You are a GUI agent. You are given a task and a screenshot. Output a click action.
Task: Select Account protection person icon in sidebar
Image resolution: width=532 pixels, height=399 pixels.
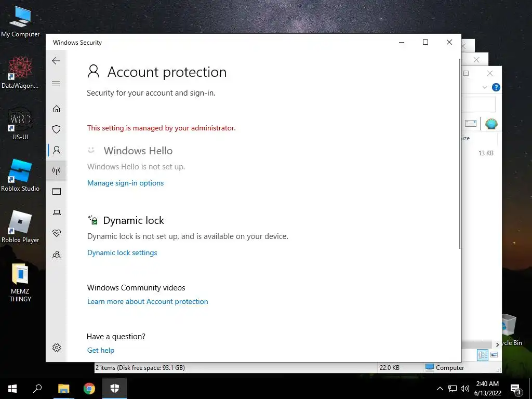56,150
